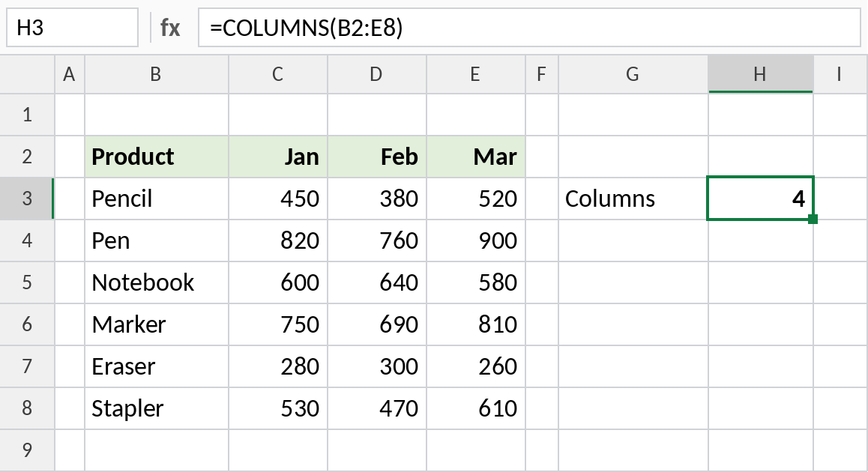Select row 5 header
The width and height of the screenshot is (868, 472).
27,282
